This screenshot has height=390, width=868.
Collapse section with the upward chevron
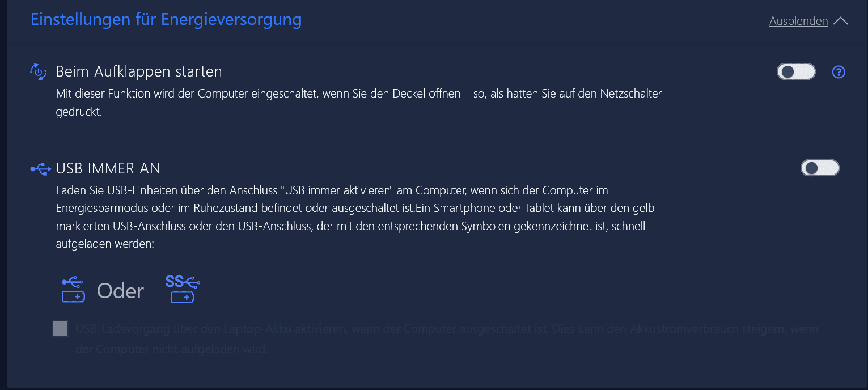click(x=841, y=21)
